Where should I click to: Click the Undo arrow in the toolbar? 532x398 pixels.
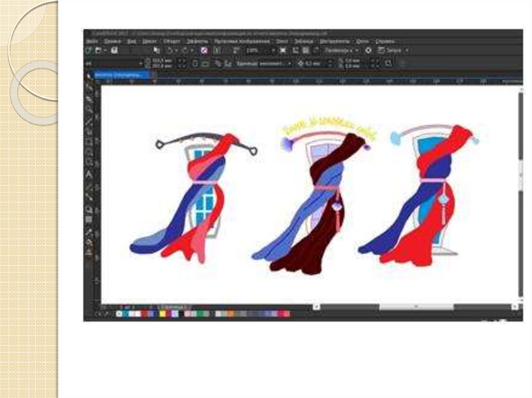pyautogui.click(x=169, y=50)
